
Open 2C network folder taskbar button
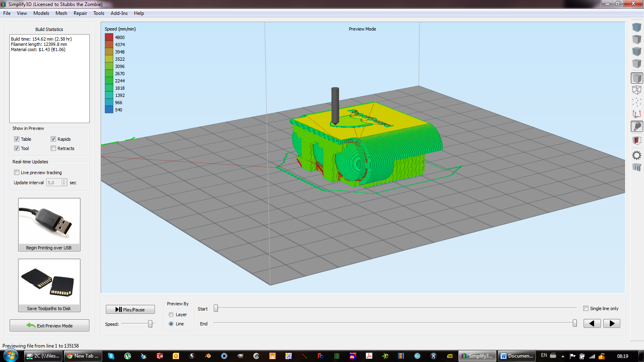pyautogui.click(x=43, y=356)
